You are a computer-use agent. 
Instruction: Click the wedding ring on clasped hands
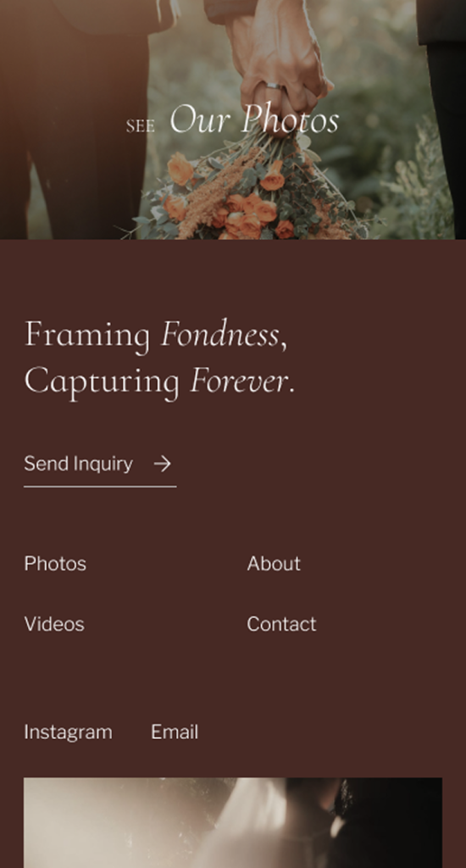point(274,86)
